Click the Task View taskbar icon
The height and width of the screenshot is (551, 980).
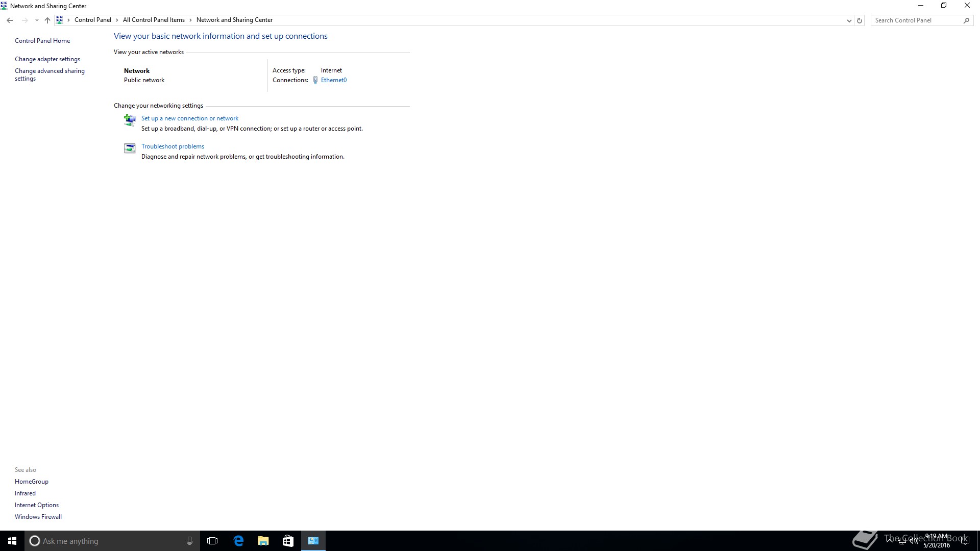(x=212, y=541)
